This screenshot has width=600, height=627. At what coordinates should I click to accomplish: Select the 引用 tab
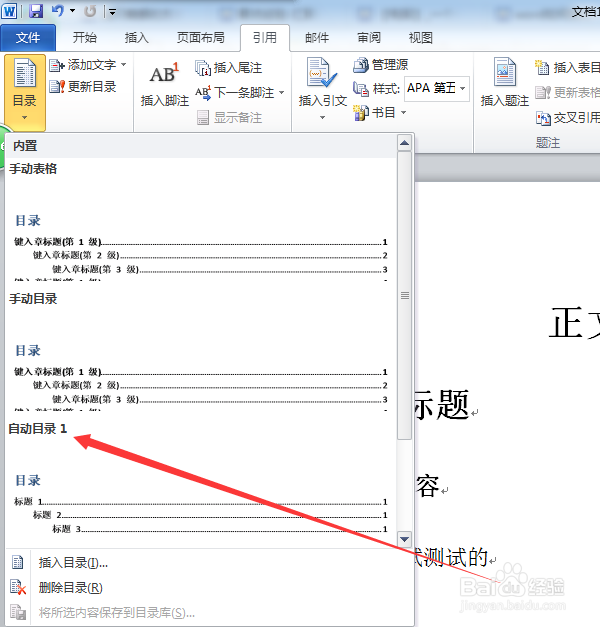coord(265,38)
